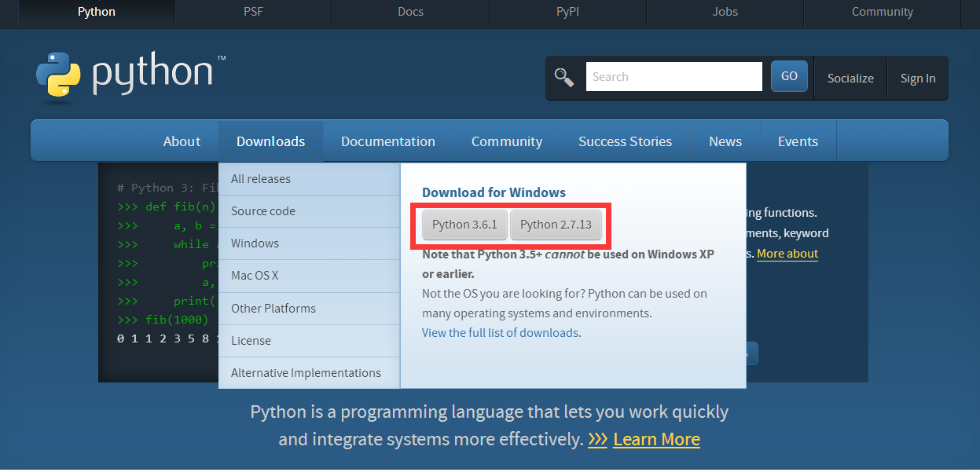
Task: Select Windows in Downloads menu
Action: 309,243
